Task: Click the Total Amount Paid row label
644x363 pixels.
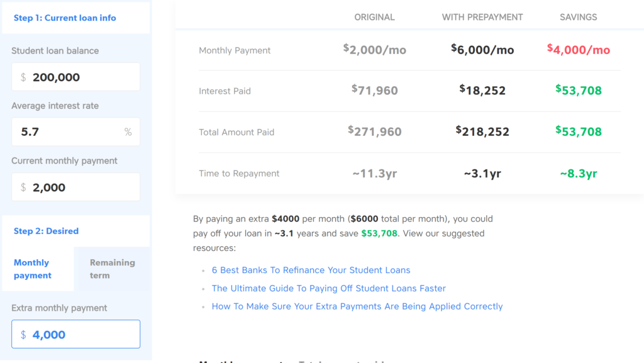Action: 236,132
